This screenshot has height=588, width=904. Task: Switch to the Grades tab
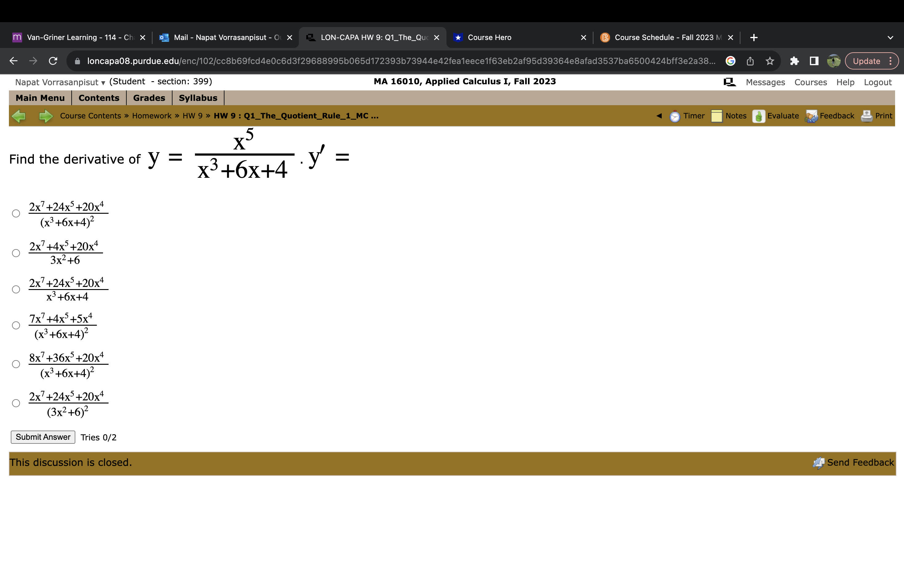pyautogui.click(x=149, y=97)
